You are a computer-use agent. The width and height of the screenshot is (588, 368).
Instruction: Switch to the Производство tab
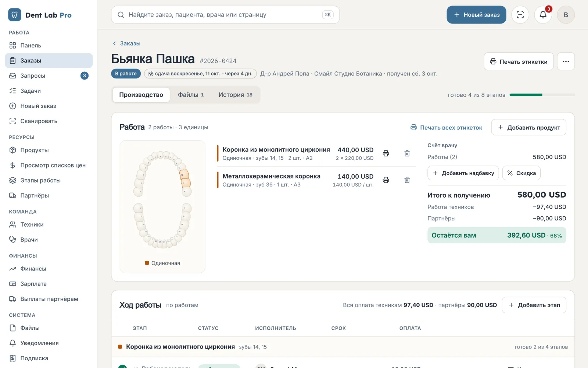click(141, 95)
